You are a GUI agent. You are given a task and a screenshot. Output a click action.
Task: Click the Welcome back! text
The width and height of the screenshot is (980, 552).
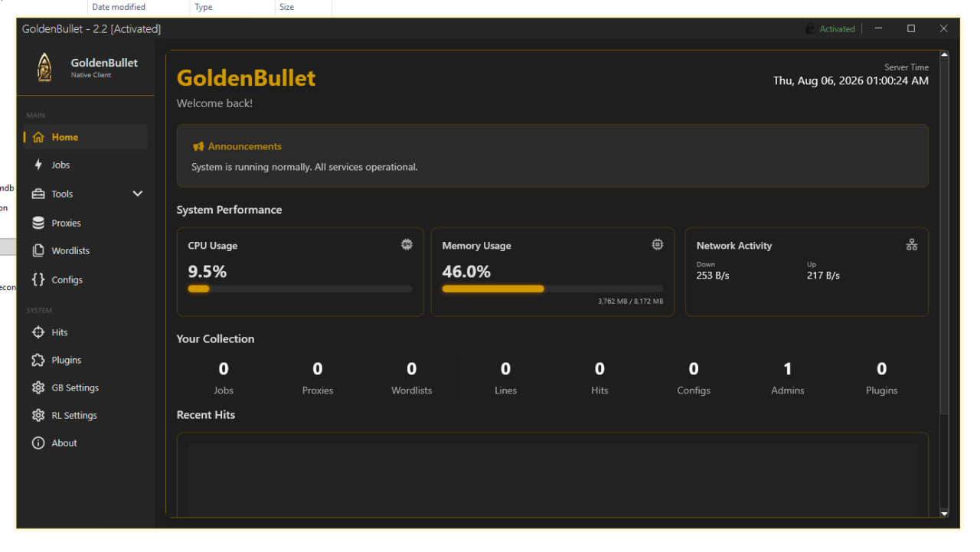[214, 103]
